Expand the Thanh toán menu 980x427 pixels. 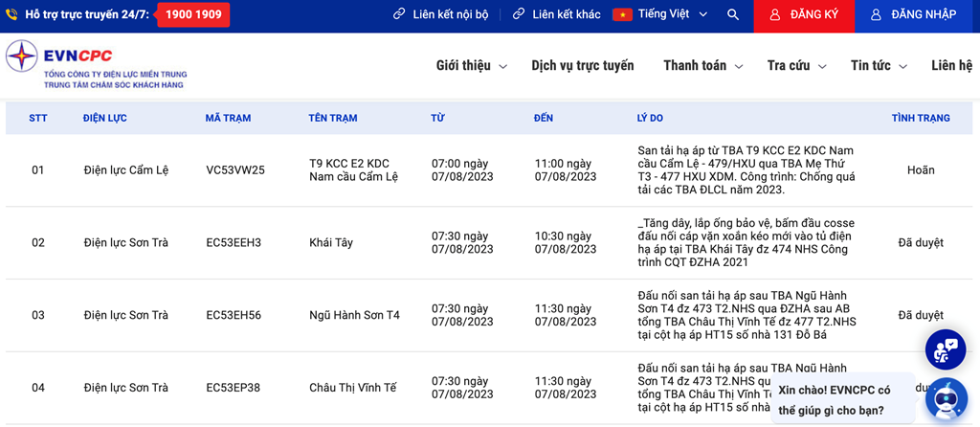tap(702, 66)
